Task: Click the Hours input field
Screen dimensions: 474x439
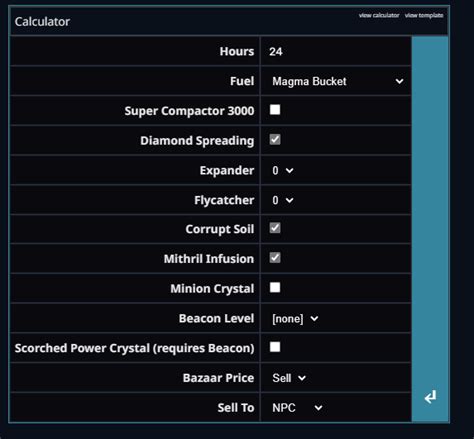Action: pyautogui.click(x=336, y=52)
